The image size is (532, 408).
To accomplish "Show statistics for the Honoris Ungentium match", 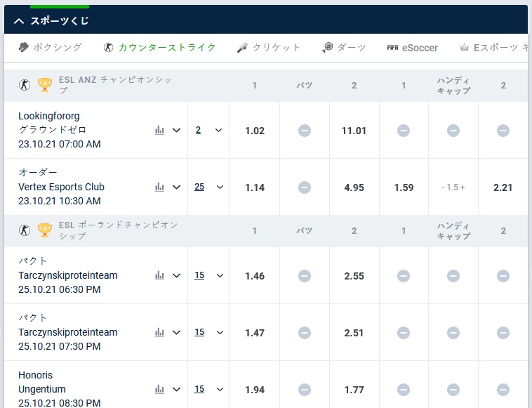I will click(x=159, y=389).
